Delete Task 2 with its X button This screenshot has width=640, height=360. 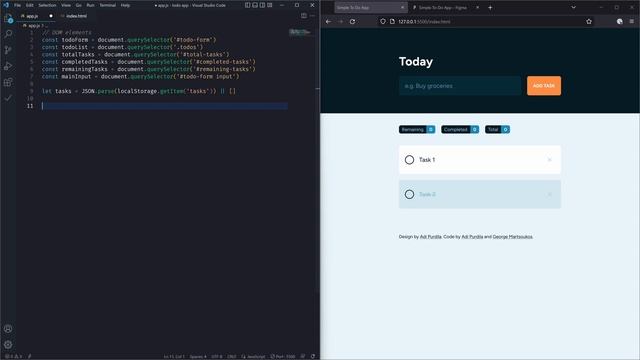click(550, 194)
